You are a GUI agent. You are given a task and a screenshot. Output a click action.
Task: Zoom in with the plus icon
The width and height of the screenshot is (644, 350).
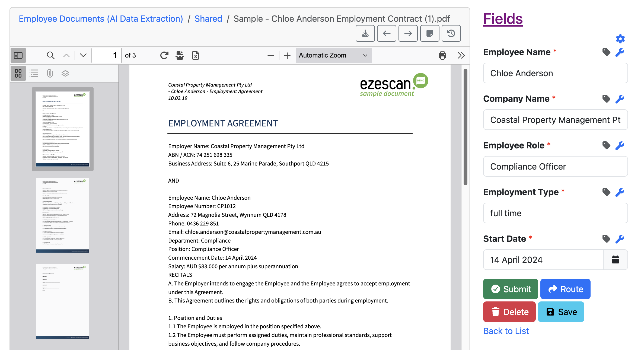click(287, 56)
